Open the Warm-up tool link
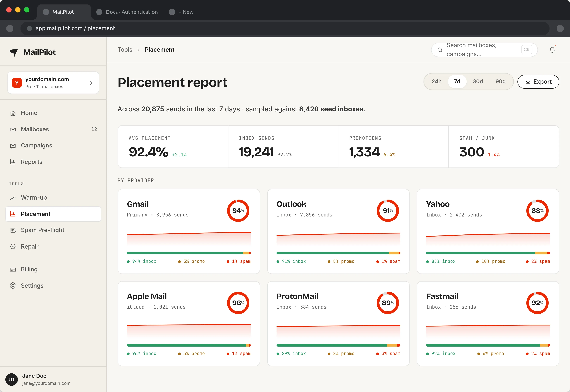 coord(53,198)
